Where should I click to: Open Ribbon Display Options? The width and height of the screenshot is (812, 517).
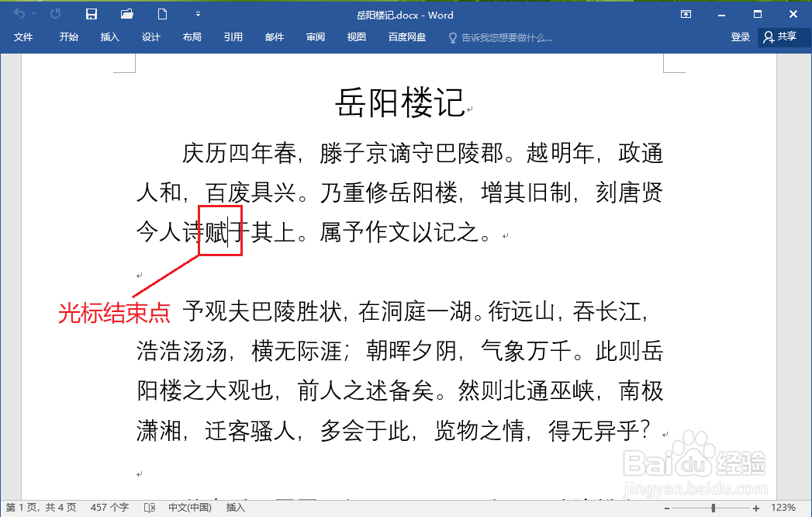686,15
